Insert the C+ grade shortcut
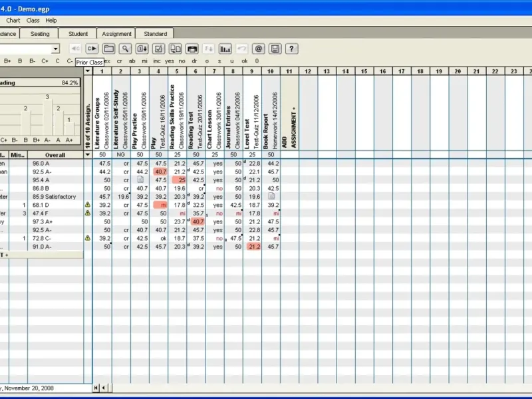Screen dimensions: 532x399 (45, 61)
